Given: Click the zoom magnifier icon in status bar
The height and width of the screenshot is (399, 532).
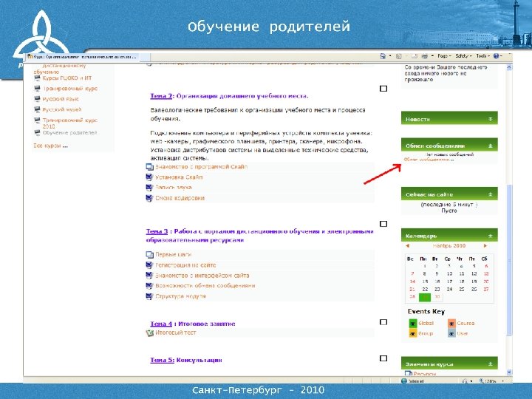Looking at the screenshot, I should [x=481, y=381].
